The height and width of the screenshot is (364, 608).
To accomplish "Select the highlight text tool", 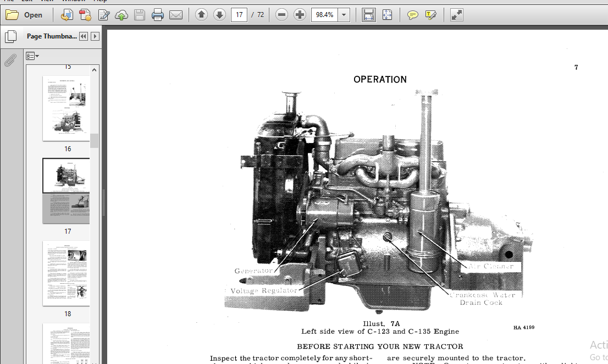I will coord(431,15).
